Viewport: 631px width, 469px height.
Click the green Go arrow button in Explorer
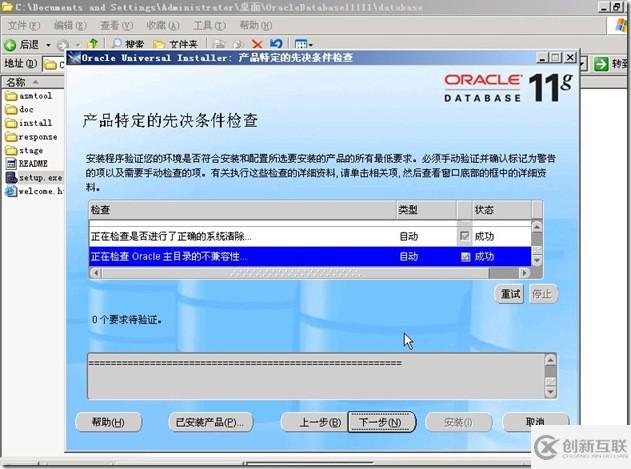(x=601, y=64)
